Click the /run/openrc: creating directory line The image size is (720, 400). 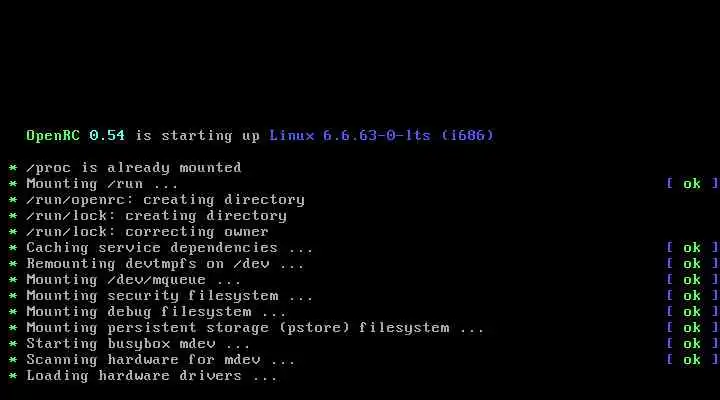click(x=165, y=200)
